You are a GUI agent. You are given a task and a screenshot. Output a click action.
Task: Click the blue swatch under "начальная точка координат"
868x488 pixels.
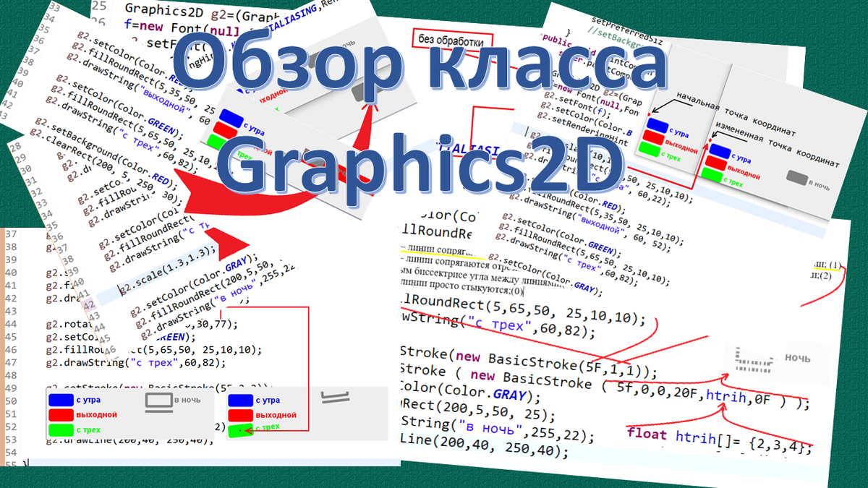click(x=657, y=125)
